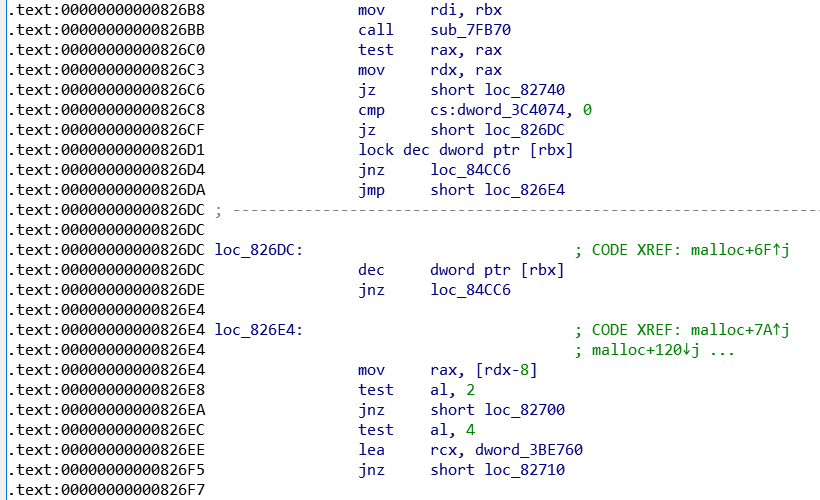Click loc_826E4 operand in jmp instruction
This screenshot has width=820, height=500.
(525, 190)
